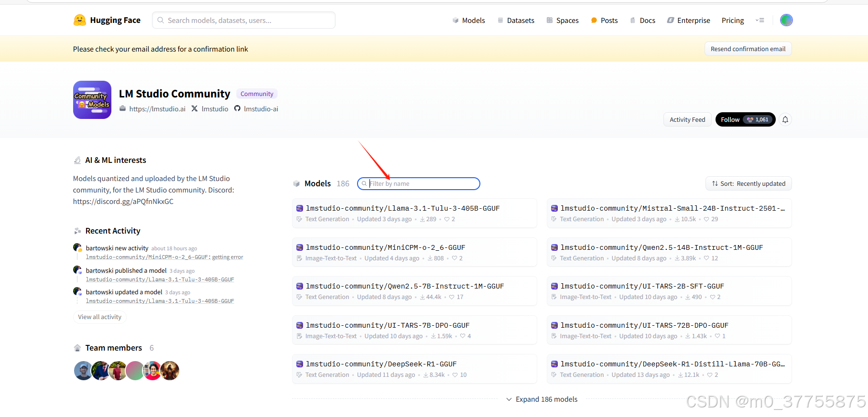Click the icon beside MiniCPM-o-2_6-GGUF card

(300, 247)
